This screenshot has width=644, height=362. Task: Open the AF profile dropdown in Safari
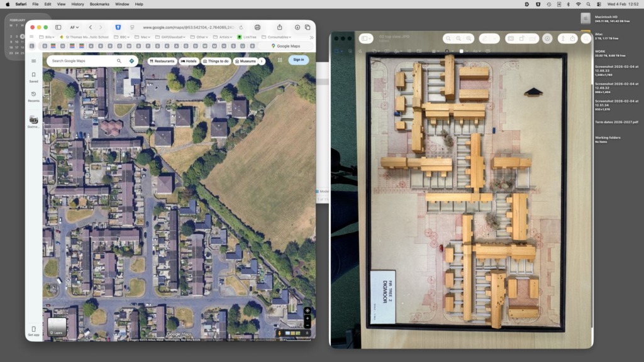(74, 28)
